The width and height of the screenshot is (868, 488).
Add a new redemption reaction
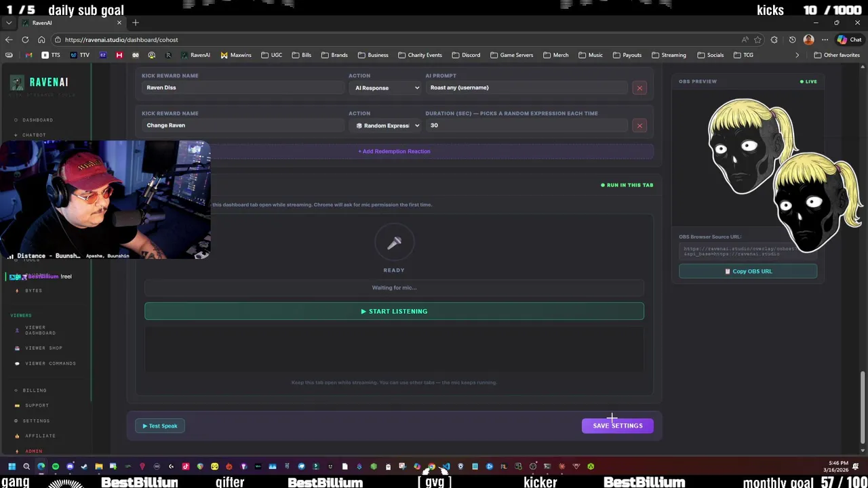[x=394, y=151]
